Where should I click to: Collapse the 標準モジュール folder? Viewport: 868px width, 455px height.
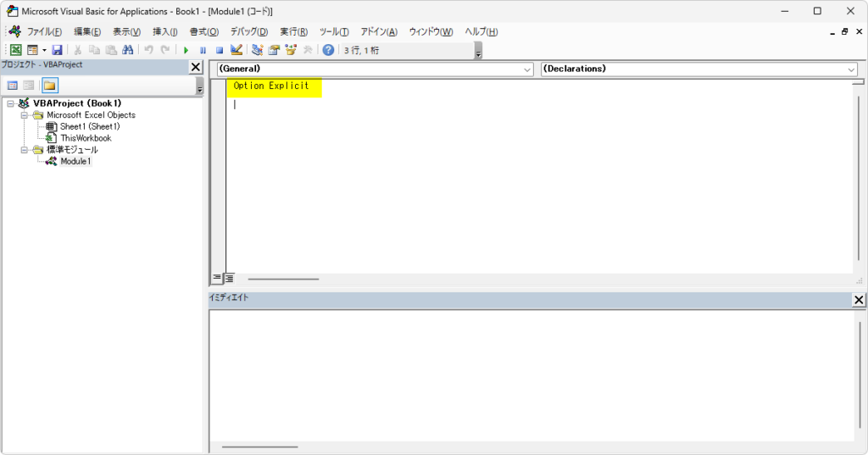pyautogui.click(x=24, y=150)
